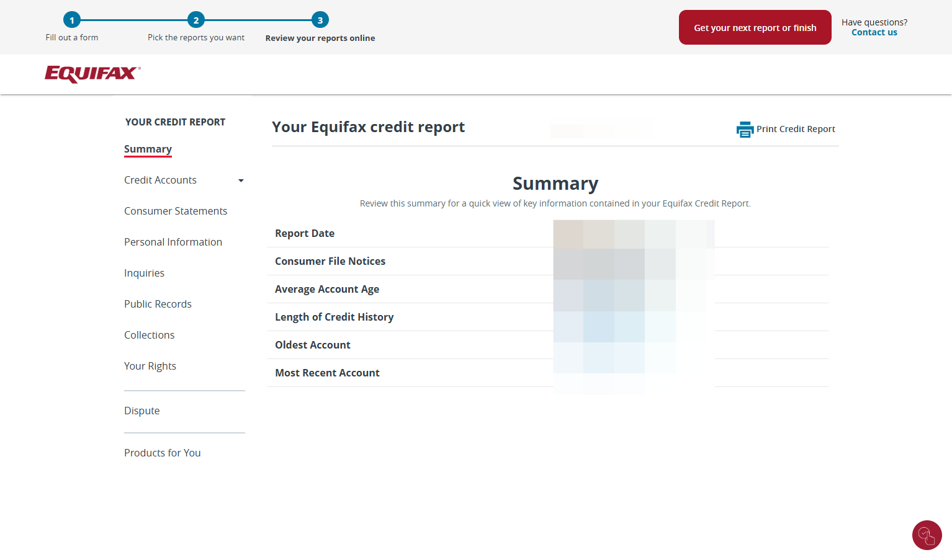Click the printer icon
Viewport: 952px width, 560px height.
pos(745,129)
